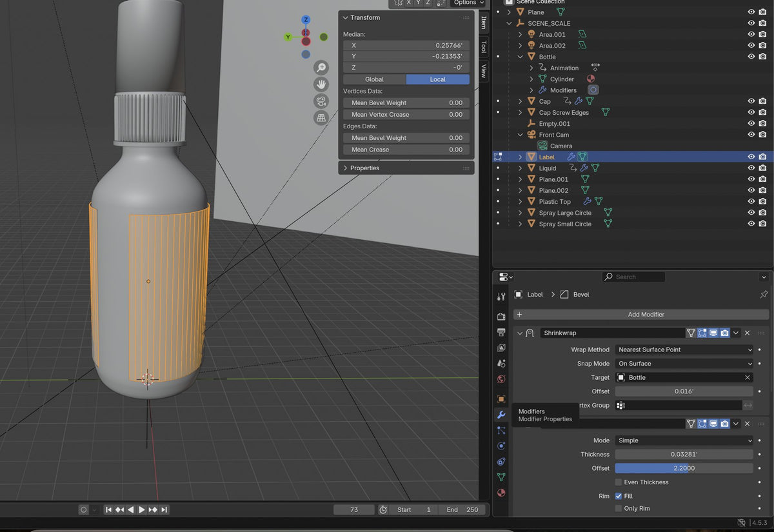
Task: Open the Snap Mode On Surface dropdown
Action: point(684,364)
